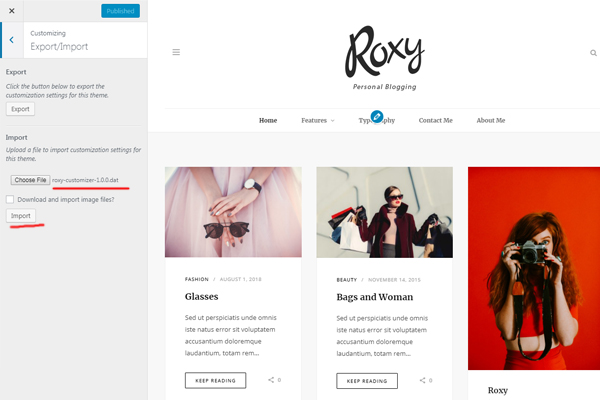Viewport: 600px width, 400px height.
Task: Click the blue pencil edit shortcut
Action: [377, 116]
